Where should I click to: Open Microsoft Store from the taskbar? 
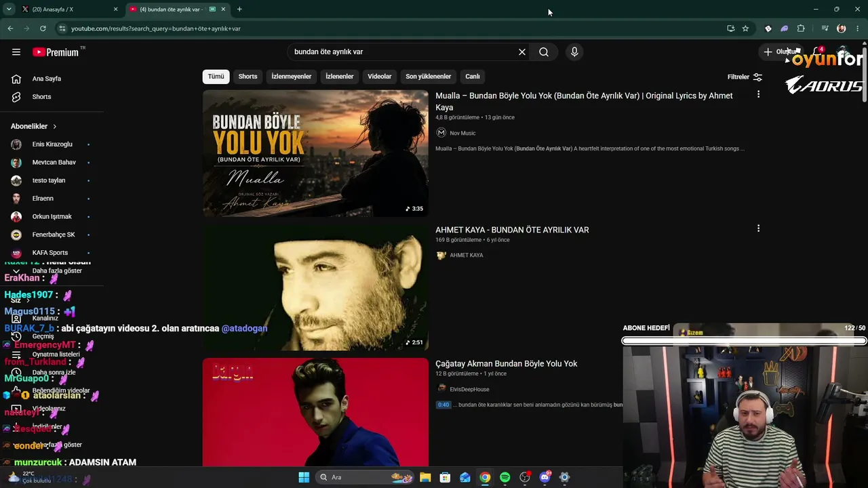tap(445, 477)
